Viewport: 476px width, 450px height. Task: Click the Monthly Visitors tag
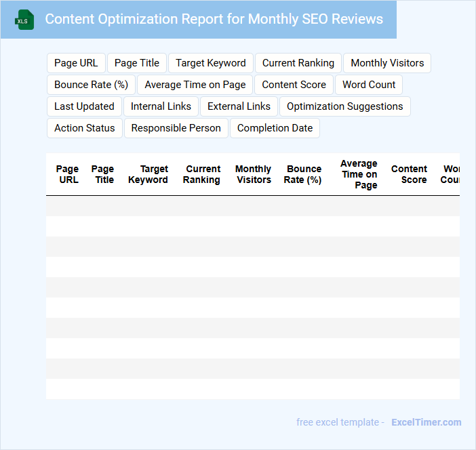387,63
